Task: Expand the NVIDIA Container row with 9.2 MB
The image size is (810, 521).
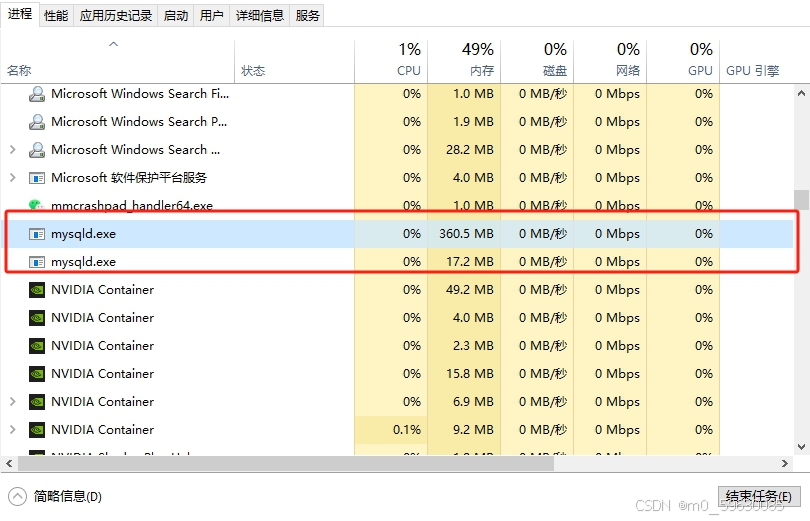Action: pos(13,430)
